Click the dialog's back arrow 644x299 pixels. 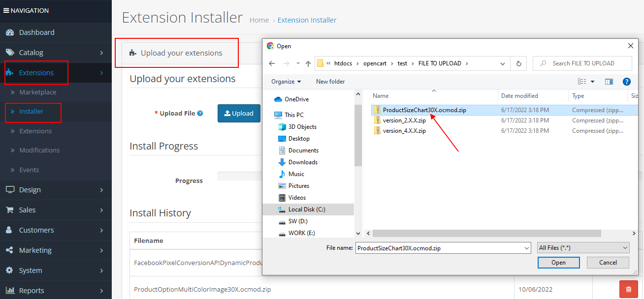[x=272, y=63]
